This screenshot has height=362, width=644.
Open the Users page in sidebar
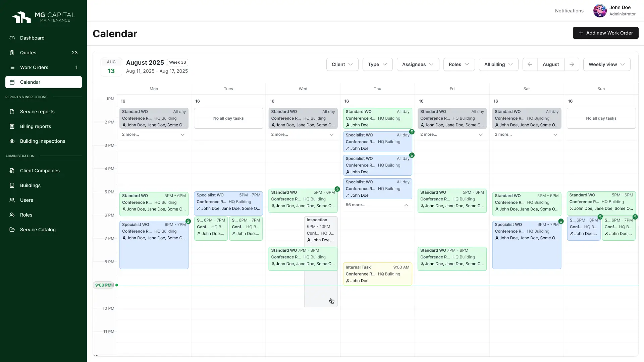coord(26,200)
